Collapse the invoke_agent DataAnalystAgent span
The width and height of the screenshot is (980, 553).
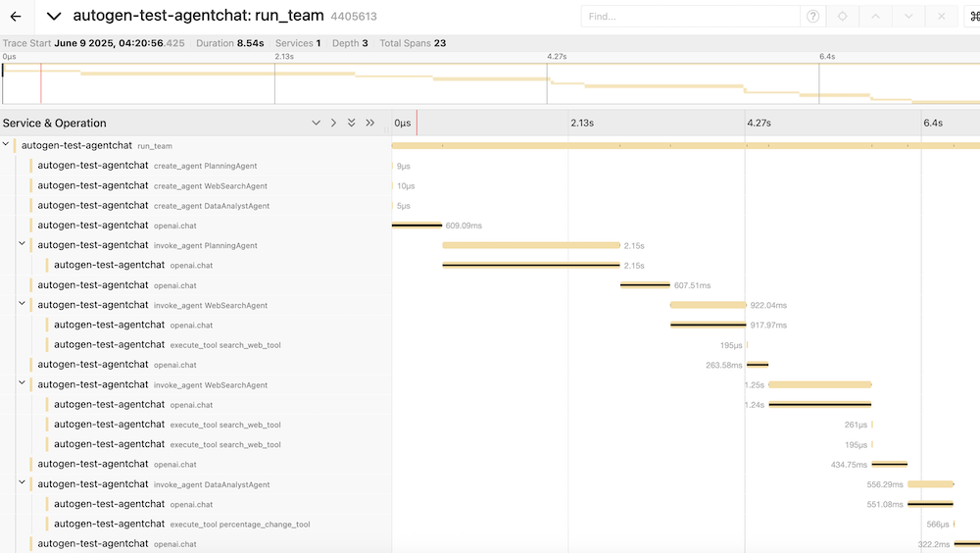(x=22, y=484)
